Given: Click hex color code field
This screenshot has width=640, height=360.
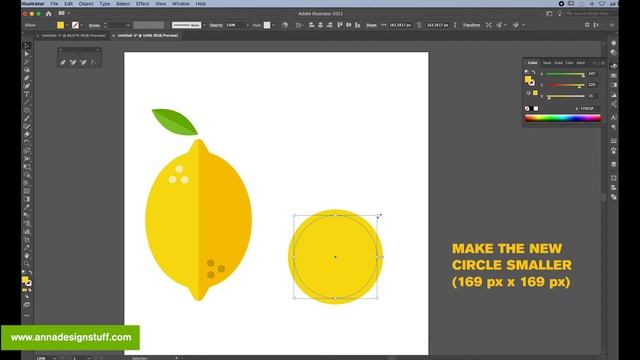Looking at the screenshot, I should 589,109.
